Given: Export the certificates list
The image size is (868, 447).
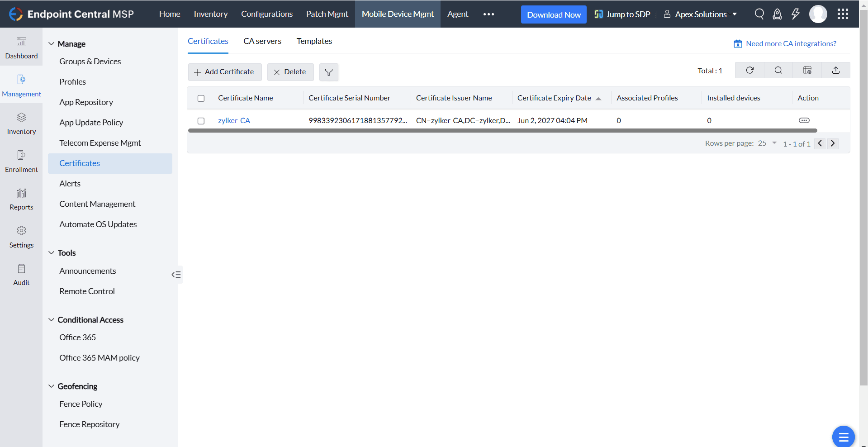Looking at the screenshot, I should (x=836, y=70).
